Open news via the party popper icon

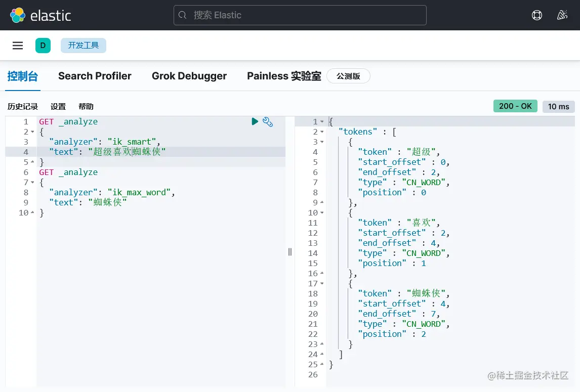coord(562,15)
